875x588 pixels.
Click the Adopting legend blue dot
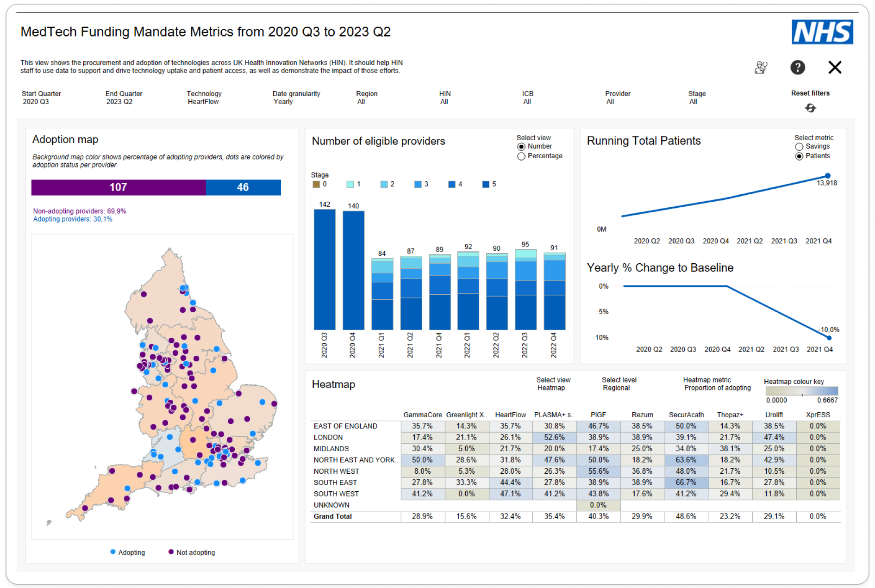pyautogui.click(x=113, y=552)
